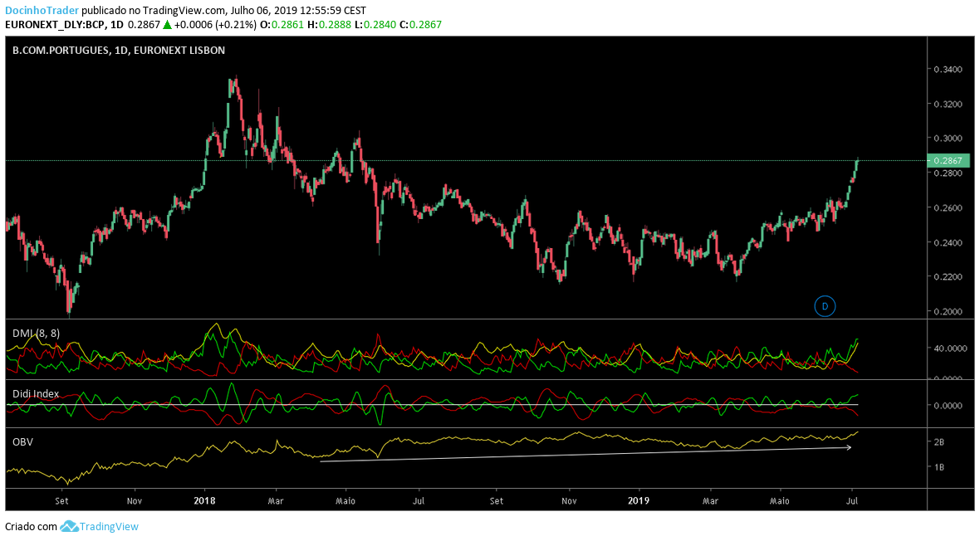Click the +0.0006 (+0.21%) change value

[x=215, y=25]
